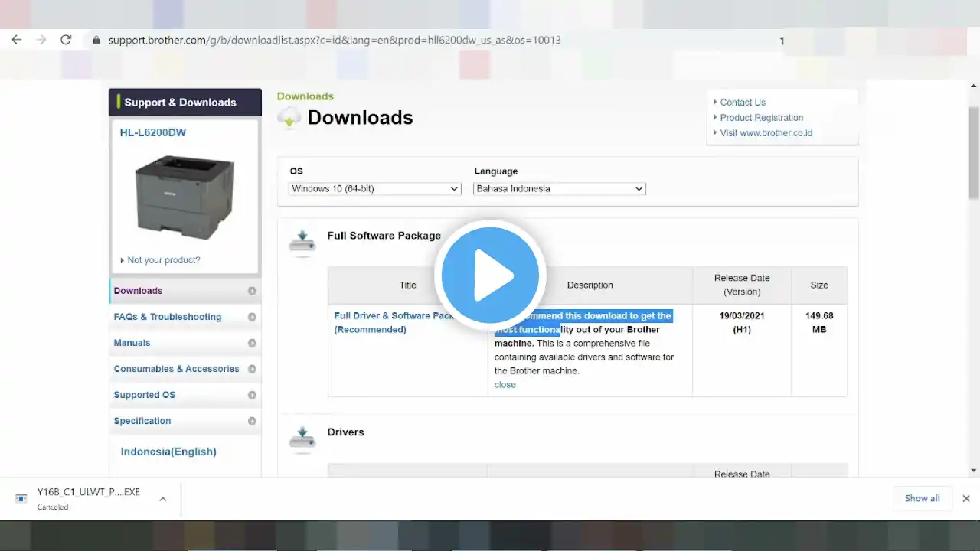Click the Drivers section heading

pos(346,432)
